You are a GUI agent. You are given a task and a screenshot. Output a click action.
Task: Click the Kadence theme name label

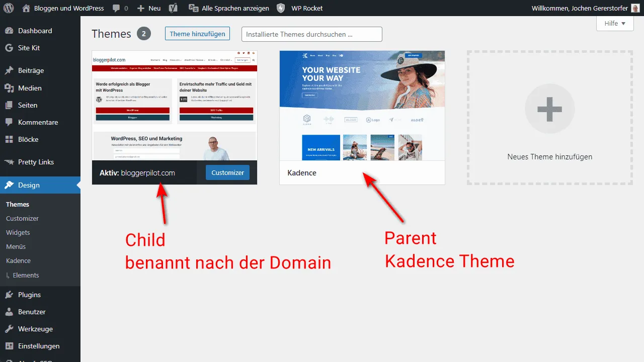tap(302, 172)
